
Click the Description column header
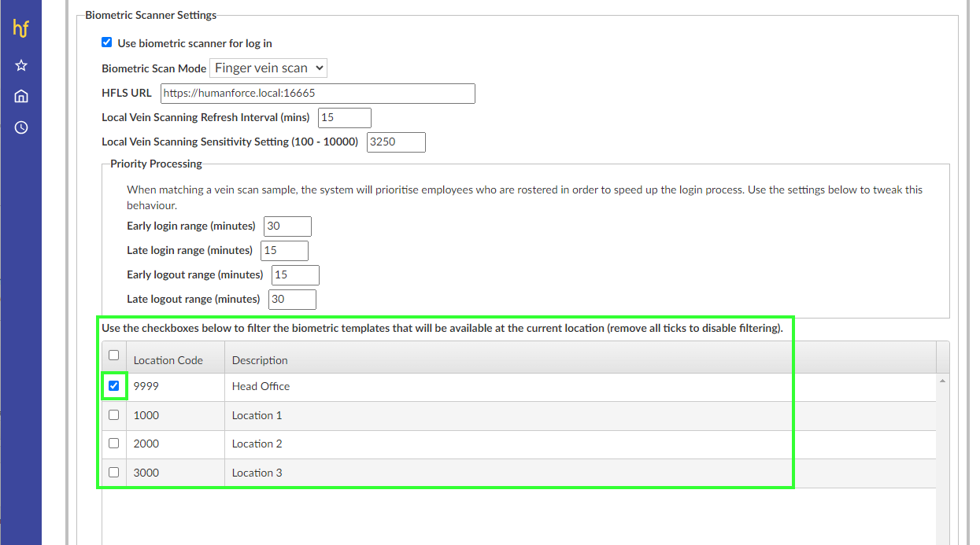[x=260, y=360]
